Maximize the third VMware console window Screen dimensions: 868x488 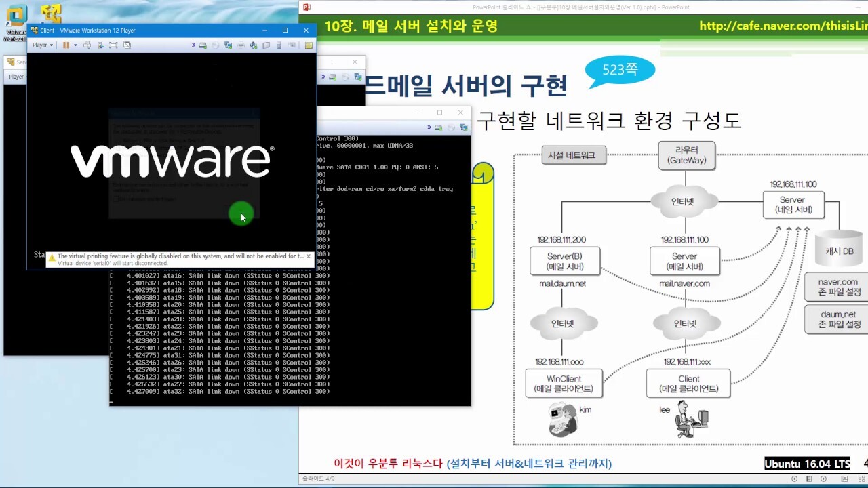pyautogui.click(x=439, y=113)
